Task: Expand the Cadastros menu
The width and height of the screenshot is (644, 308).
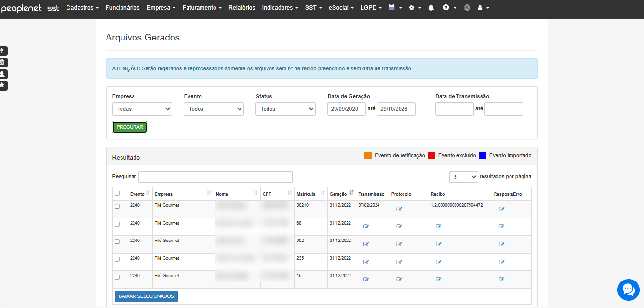Action: coord(82,8)
